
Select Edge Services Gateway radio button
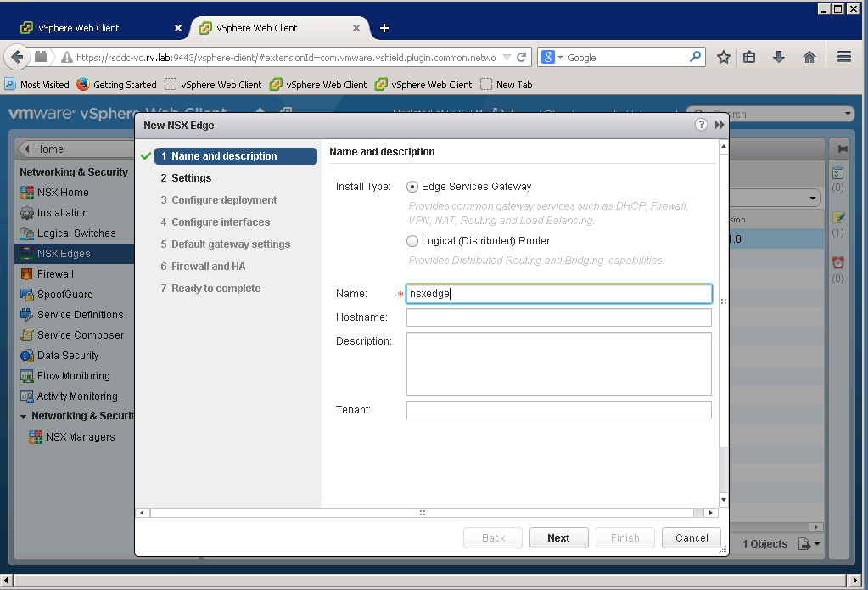point(413,187)
